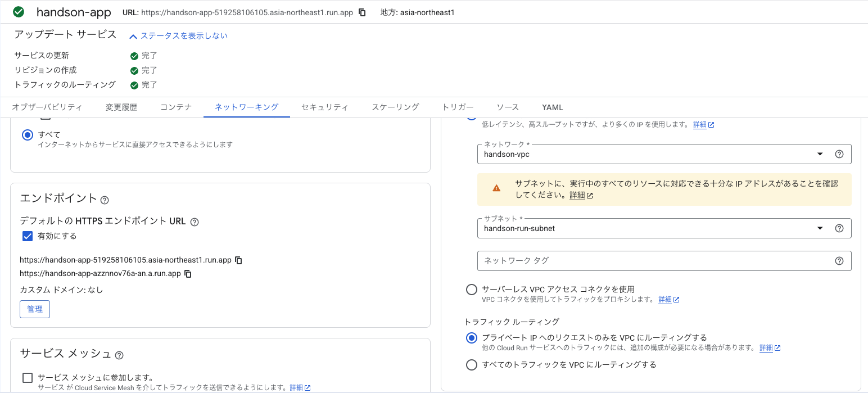Select サーバーレス VPC アクセス コネクタを使用 radio
Screen dimensions: 868x393
(472, 290)
